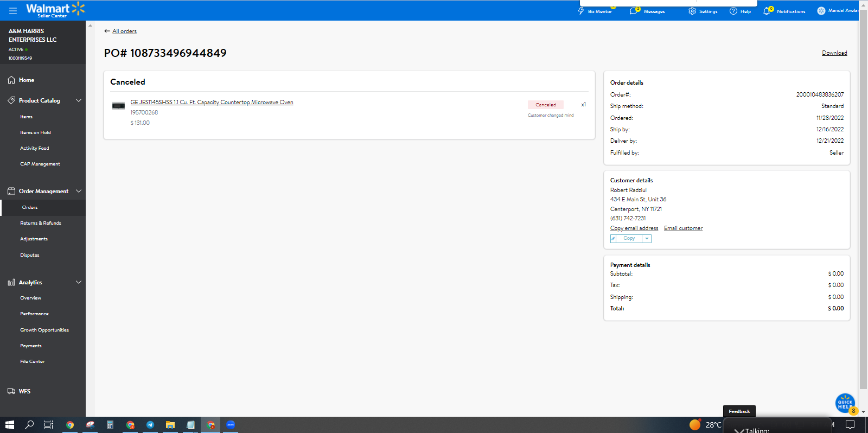Open Snipping Tool from the taskbar
The height and width of the screenshot is (433, 868).
pos(90,425)
